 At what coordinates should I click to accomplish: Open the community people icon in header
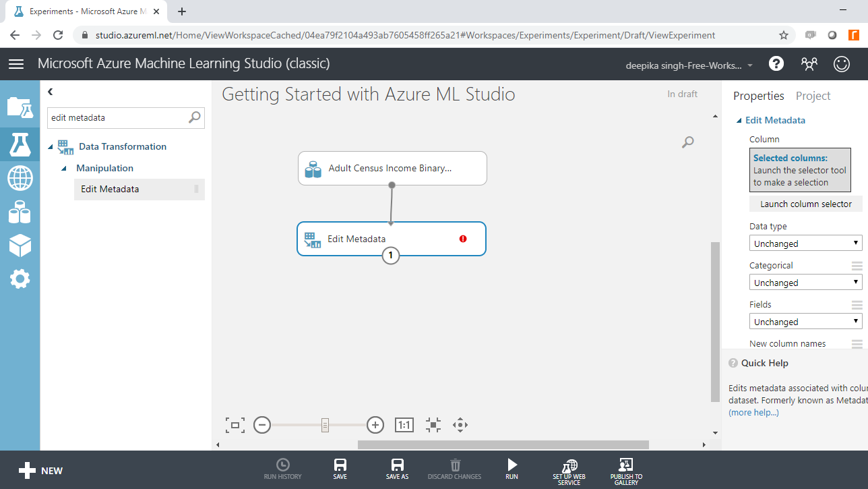[x=809, y=64]
